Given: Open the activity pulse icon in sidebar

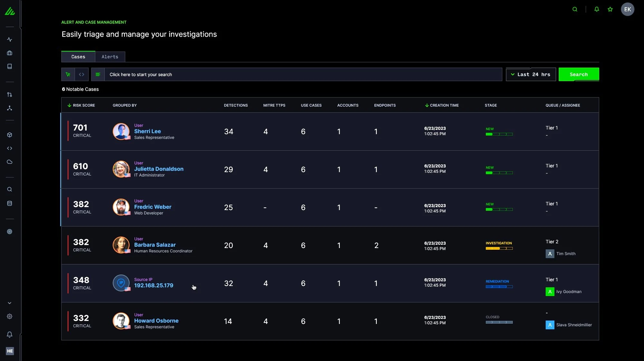Looking at the screenshot, I should (x=10, y=40).
